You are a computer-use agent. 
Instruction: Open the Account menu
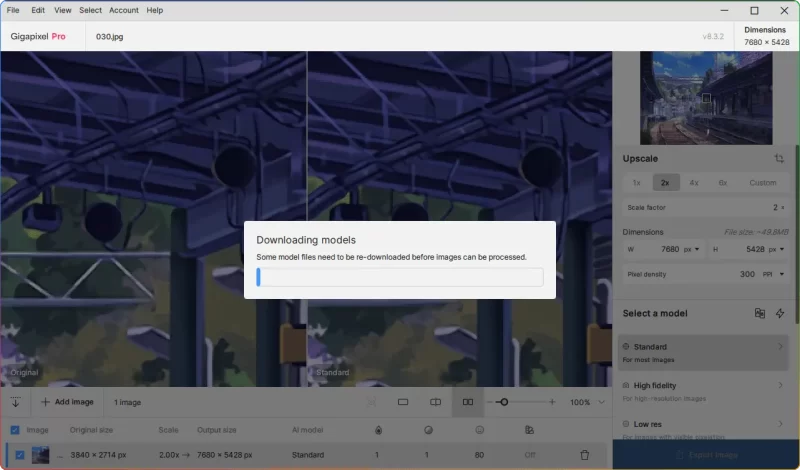click(124, 10)
